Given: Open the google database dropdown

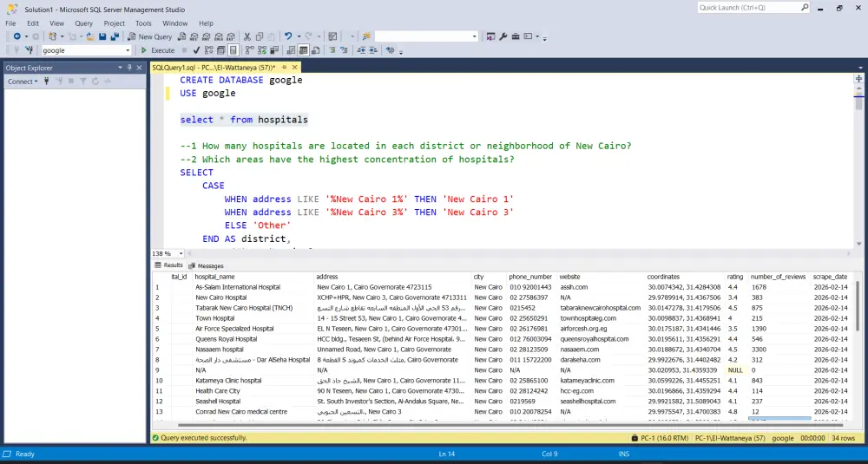Looking at the screenshot, I should (128, 50).
